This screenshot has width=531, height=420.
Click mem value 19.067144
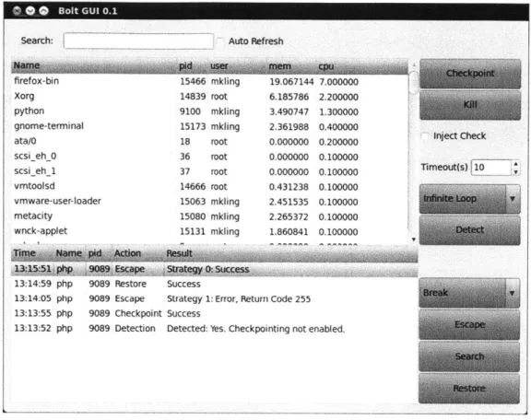coord(291,82)
